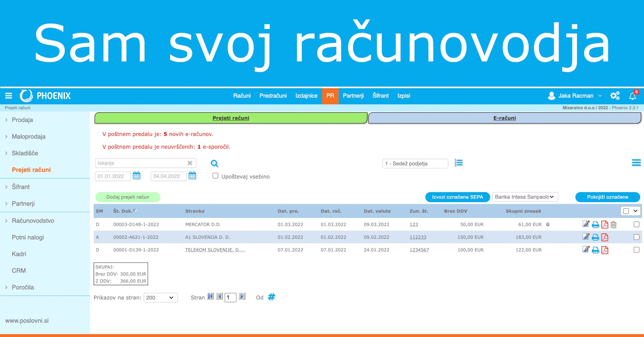Open PDF of TELEKOM SLOVENIJE invoice

point(605,250)
